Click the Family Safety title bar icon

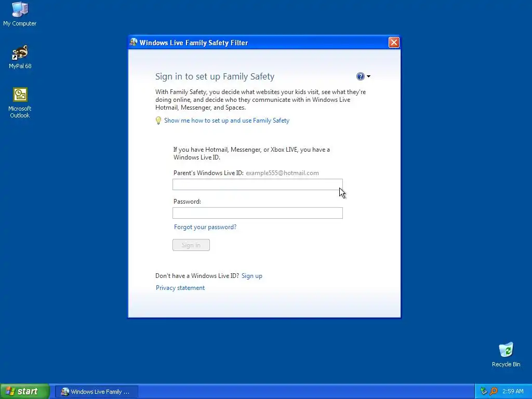pos(134,43)
